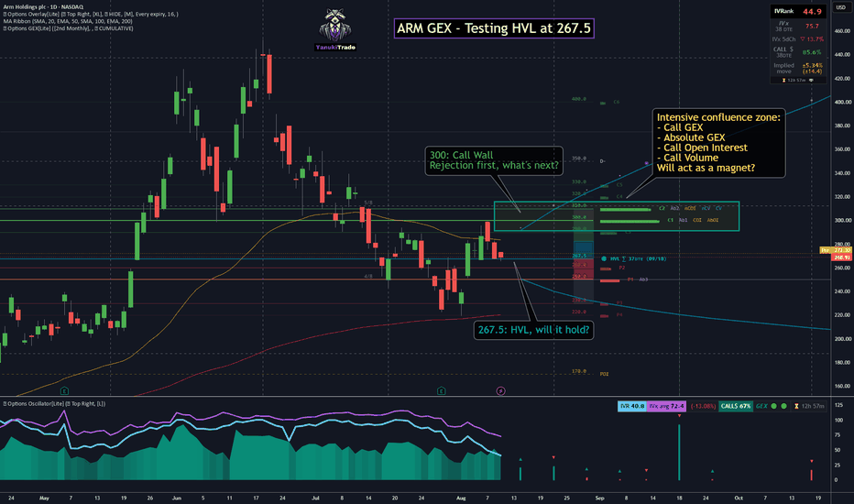
Task: Click the 'Oct' date label on time axis
Action: [x=739, y=498]
